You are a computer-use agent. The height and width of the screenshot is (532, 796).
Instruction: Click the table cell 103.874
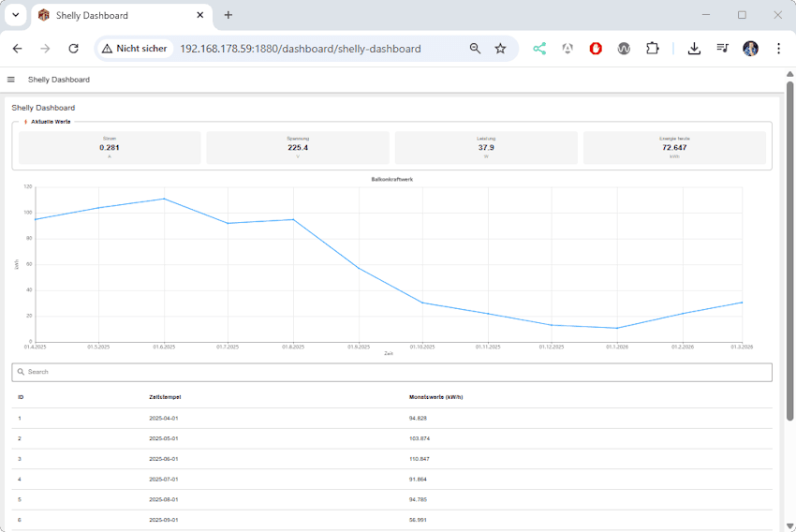click(420, 438)
